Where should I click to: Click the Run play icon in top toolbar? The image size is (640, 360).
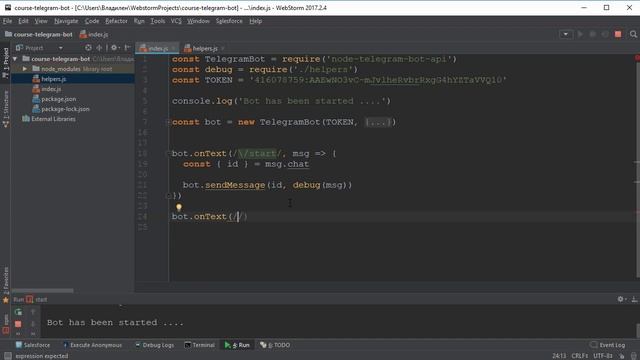(x=580, y=34)
